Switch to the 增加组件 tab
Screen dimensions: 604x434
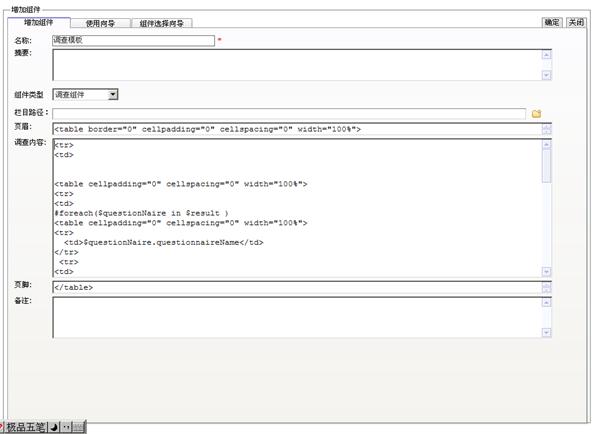(39, 22)
